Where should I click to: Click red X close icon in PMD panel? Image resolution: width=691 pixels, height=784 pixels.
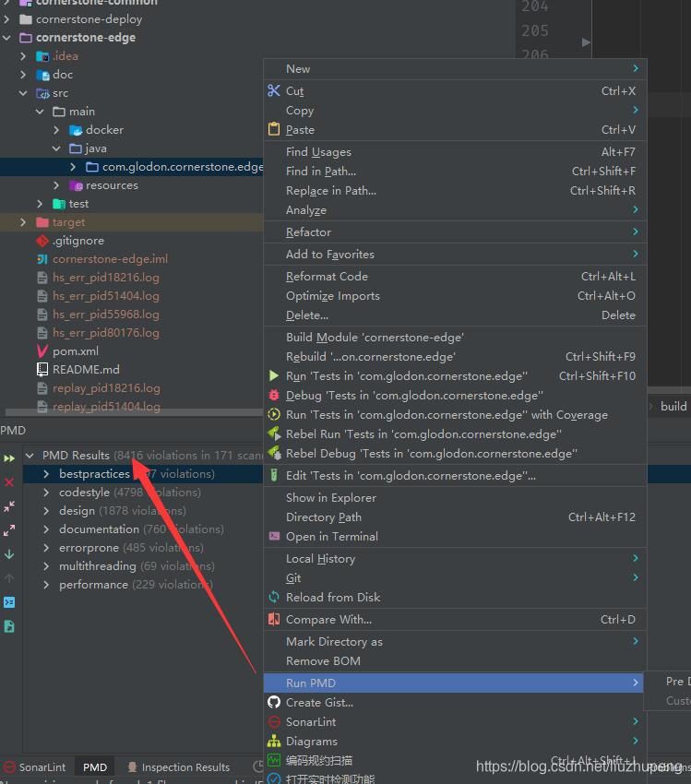pos(9,482)
